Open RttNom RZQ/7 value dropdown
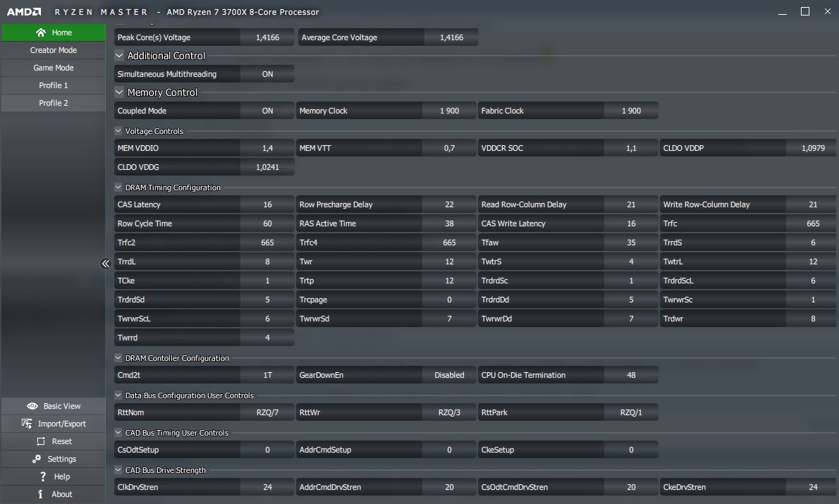The image size is (839, 504). pos(267,412)
